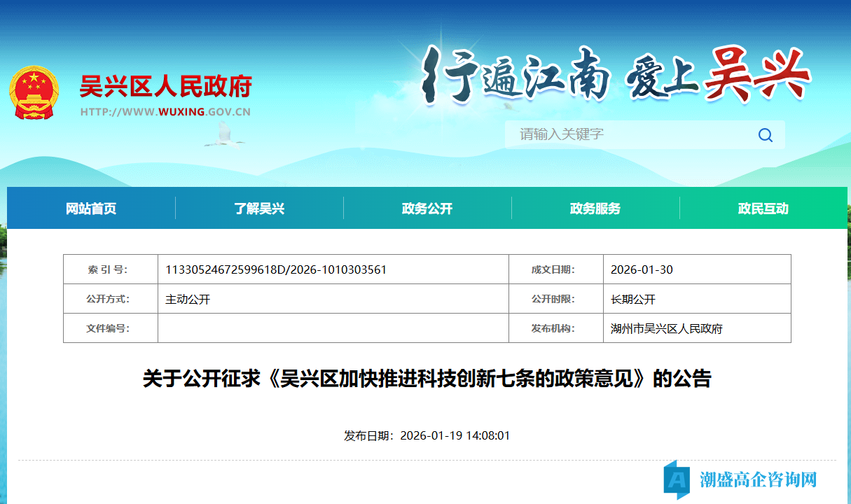Screen dimensions: 851x504
Task: Open the WWW.WUXING.GOV.CN website link
Action: 166,111
